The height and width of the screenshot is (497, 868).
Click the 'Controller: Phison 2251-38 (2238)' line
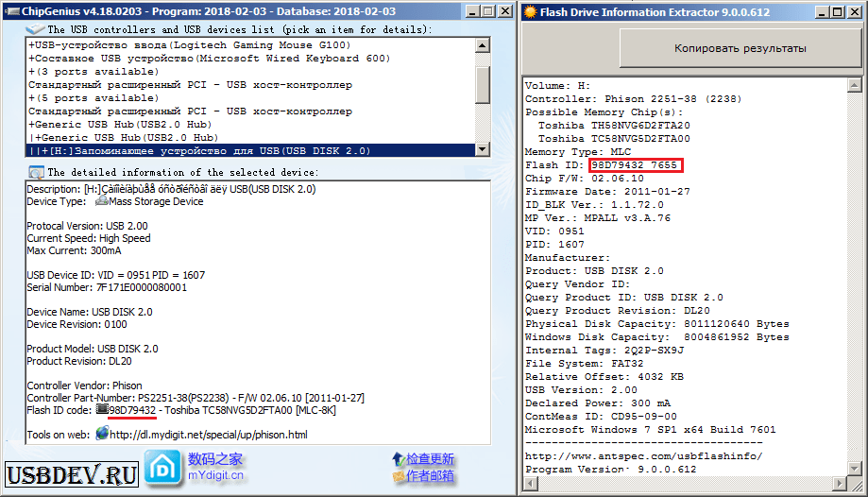pyautogui.click(x=633, y=99)
